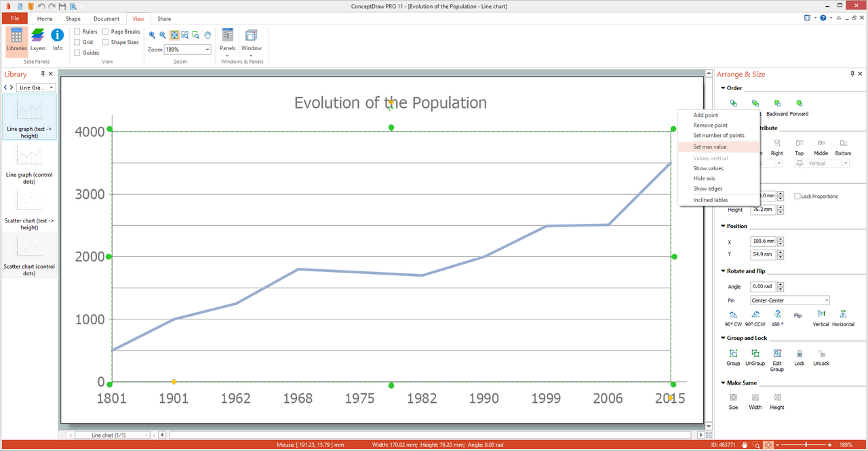Image resolution: width=868 pixels, height=451 pixels.
Task: Choose Remove point from context menu
Action: pos(718,125)
